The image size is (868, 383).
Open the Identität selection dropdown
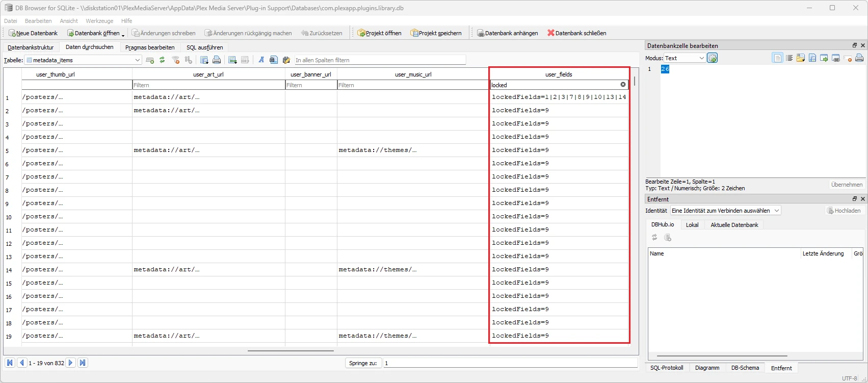coord(725,211)
